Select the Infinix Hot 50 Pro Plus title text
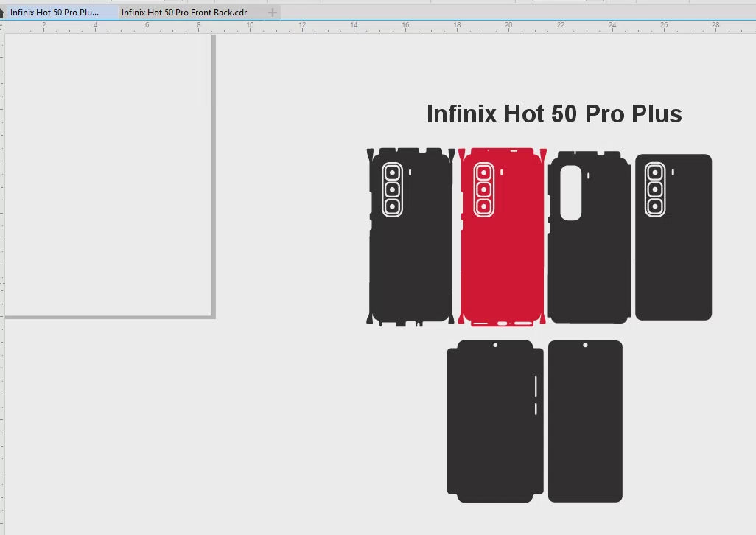 click(x=554, y=114)
